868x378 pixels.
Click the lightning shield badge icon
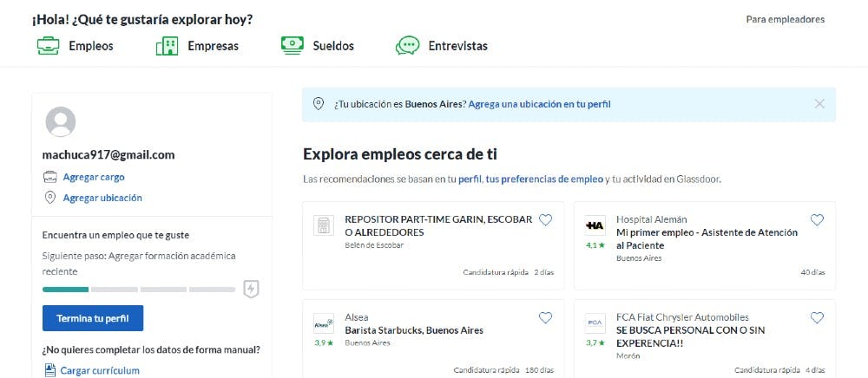click(x=252, y=289)
